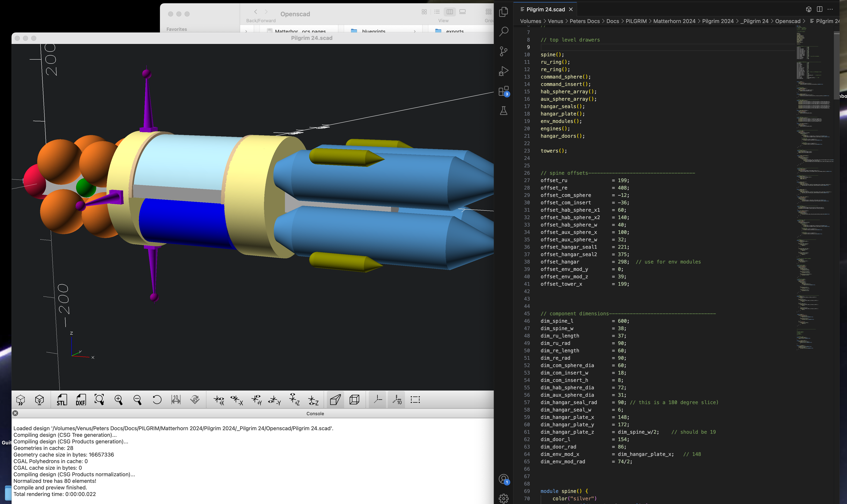
Task: Open the Group menu in Finder toolbar
Action: pyautogui.click(x=489, y=12)
